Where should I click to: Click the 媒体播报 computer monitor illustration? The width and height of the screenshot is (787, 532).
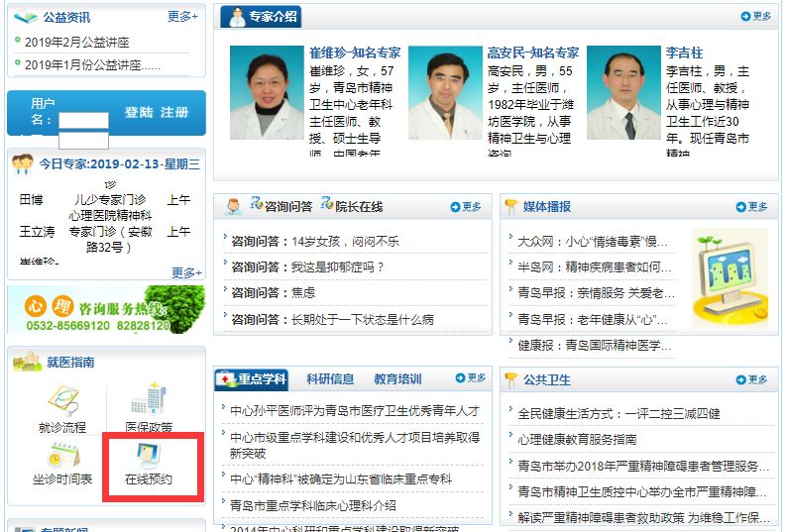tap(730, 278)
